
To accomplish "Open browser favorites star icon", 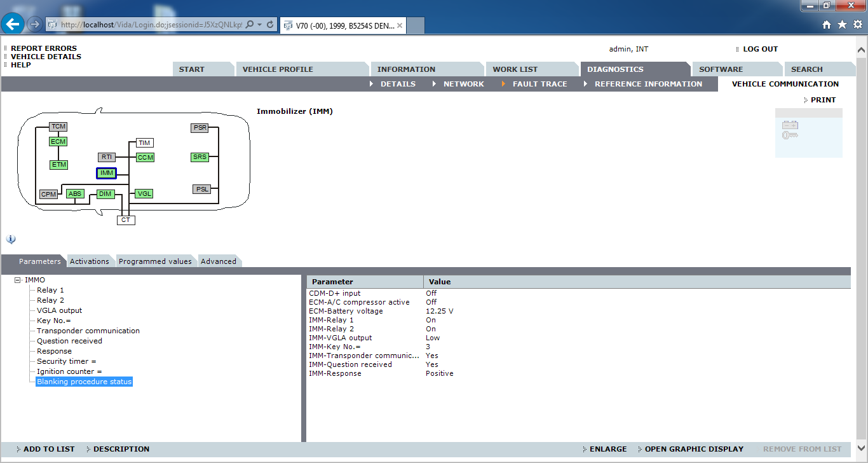I will click(x=842, y=25).
